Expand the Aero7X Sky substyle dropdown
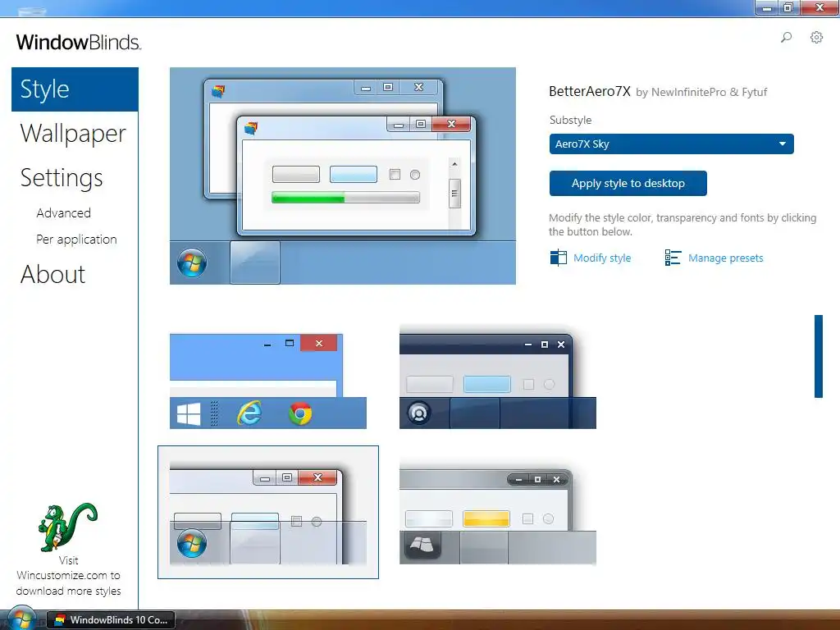Image resolution: width=840 pixels, height=630 pixels. (x=671, y=144)
